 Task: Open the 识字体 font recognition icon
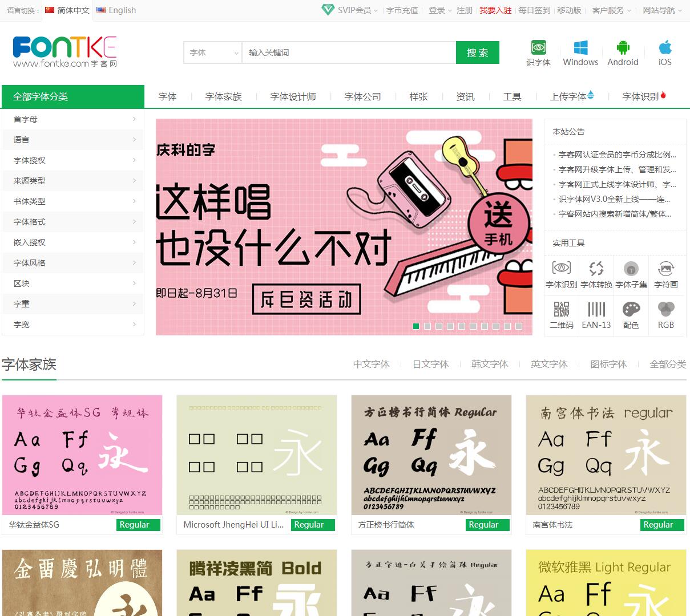coord(538,47)
